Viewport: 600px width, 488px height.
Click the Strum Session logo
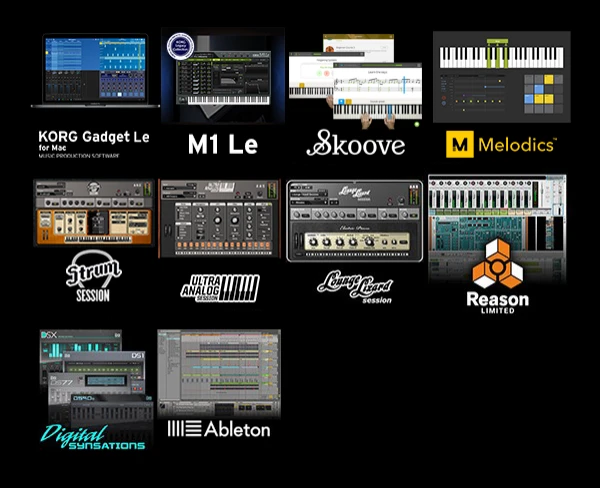[93, 276]
